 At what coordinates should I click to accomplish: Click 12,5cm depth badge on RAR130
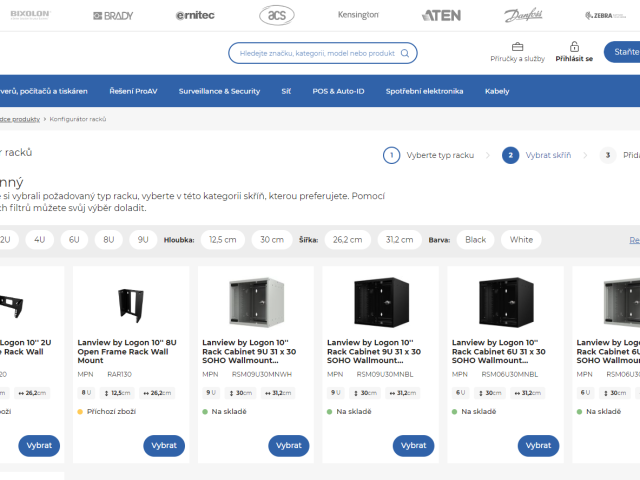[x=117, y=393]
